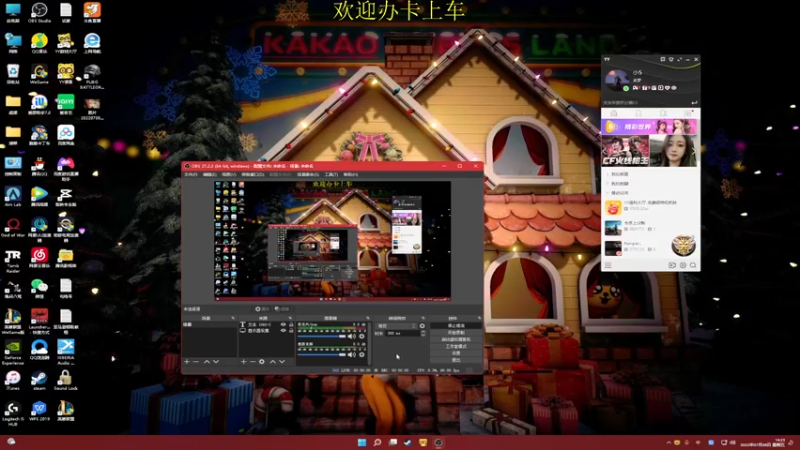This screenshot has height=450, width=800.
Task: Switch to the home tab in YY
Action: click(614, 113)
